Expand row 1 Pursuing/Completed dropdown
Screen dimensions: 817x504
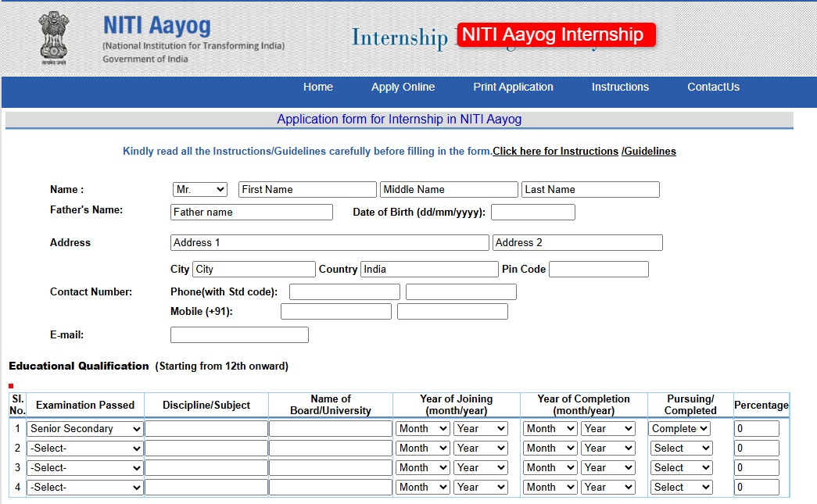coord(679,429)
